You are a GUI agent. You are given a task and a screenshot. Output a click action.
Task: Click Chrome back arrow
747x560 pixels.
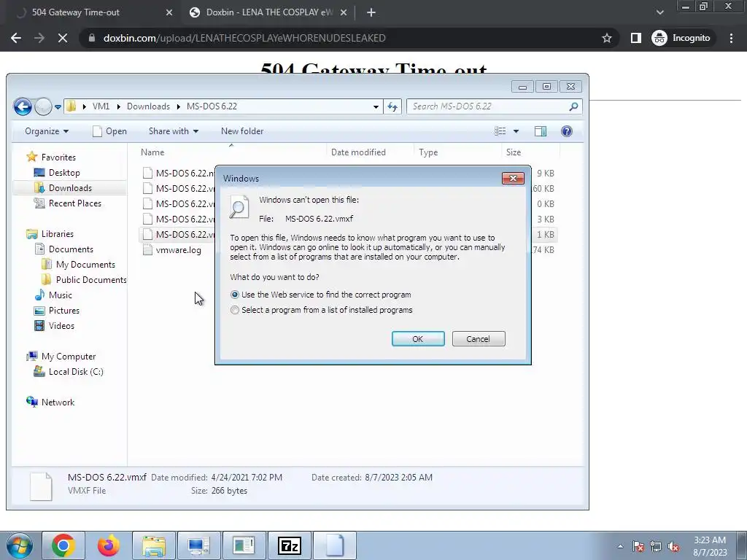click(x=16, y=38)
